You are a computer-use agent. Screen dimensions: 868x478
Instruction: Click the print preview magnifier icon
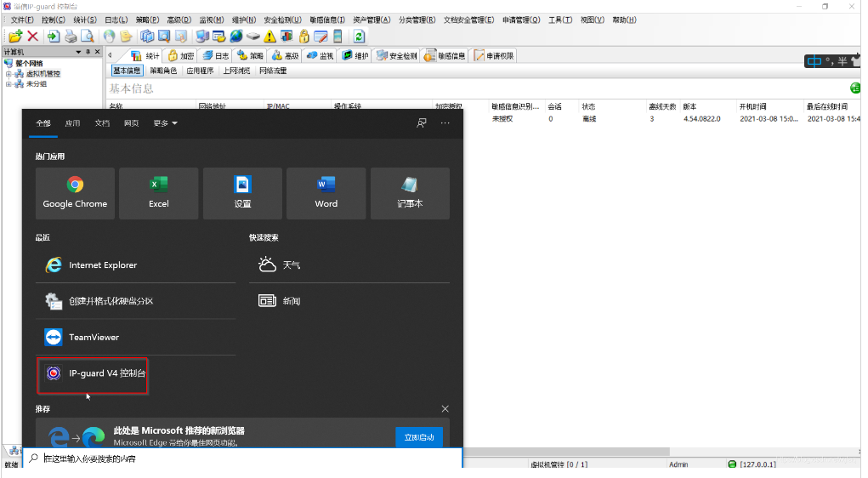click(88, 37)
